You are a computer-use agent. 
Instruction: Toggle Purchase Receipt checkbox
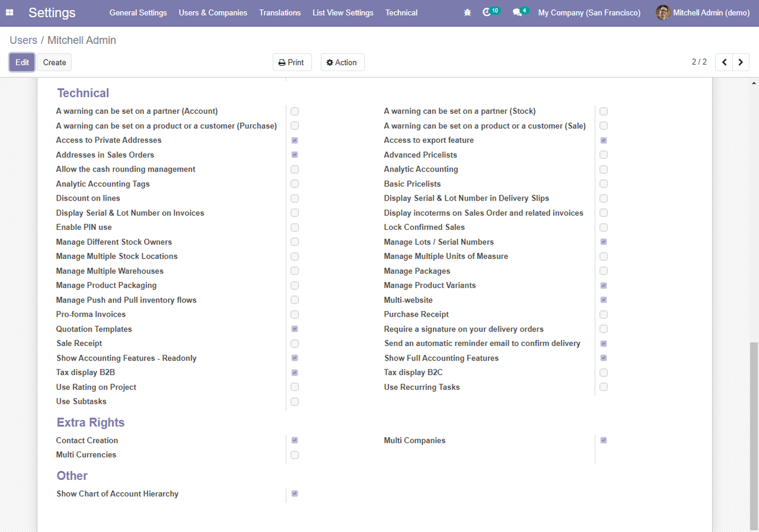[603, 314]
